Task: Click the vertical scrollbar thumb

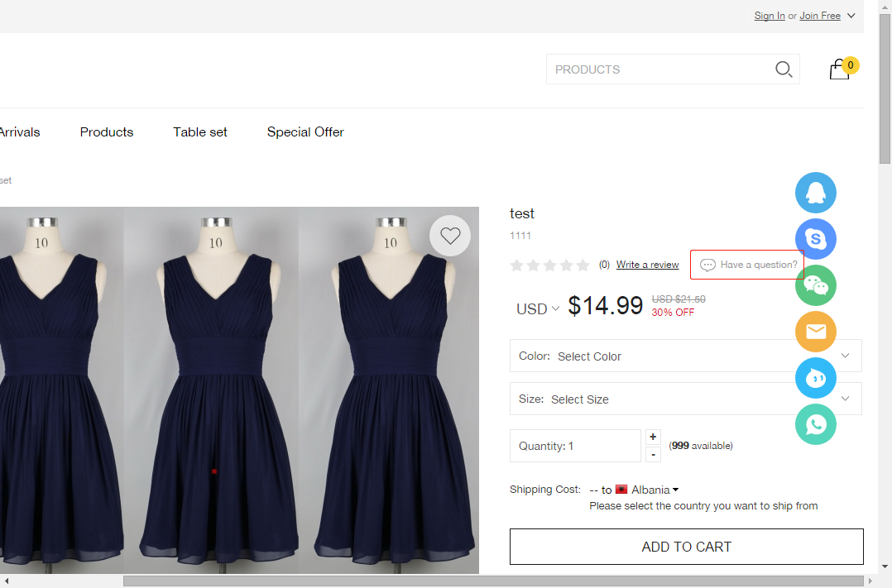Action: 885,89
